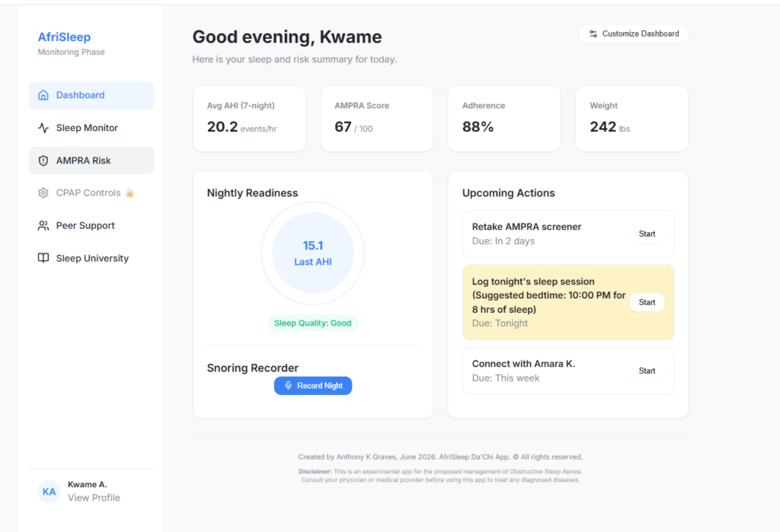
Task: Open the Dashboard menu item
Action: click(x=91, y=95)
